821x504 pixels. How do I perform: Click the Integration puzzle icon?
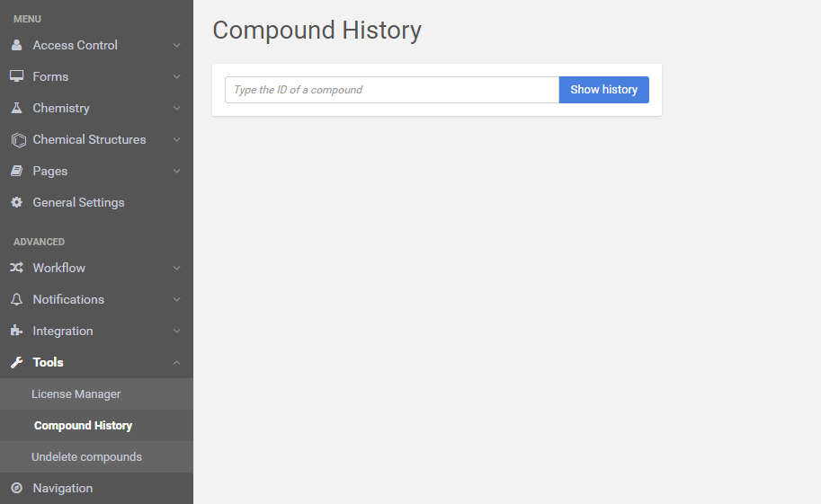16,331
